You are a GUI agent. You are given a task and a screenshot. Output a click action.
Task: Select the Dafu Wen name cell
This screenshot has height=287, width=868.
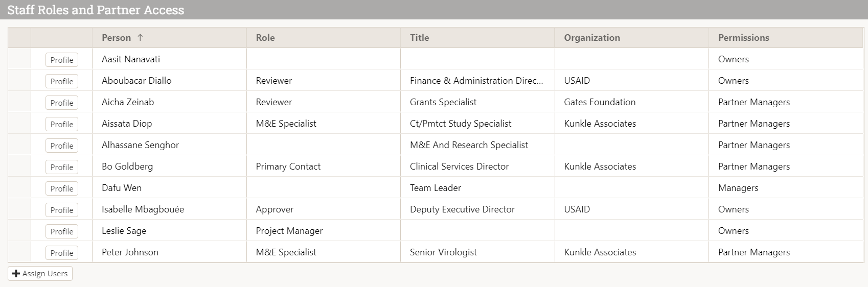point(122,188)
